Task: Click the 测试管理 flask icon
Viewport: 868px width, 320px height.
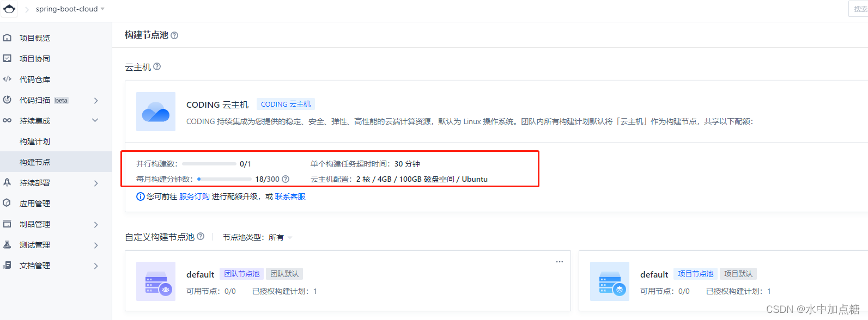Action: point(7,244)
